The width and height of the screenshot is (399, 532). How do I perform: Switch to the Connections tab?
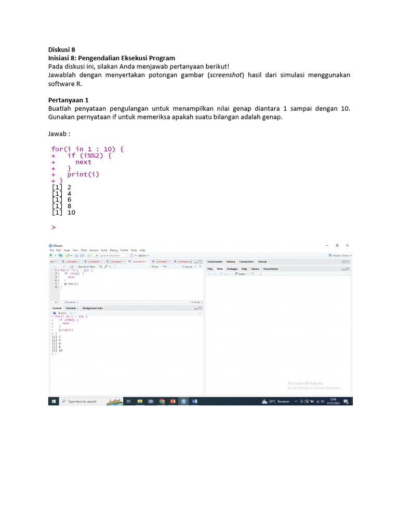pyautogui.click(x=246, y=262)
